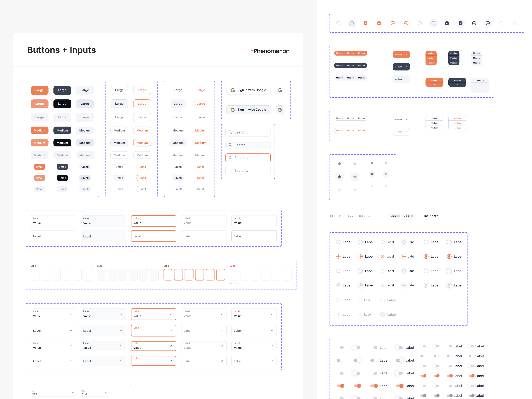Select an orange filled radio button labeled Label

[338, 256]
